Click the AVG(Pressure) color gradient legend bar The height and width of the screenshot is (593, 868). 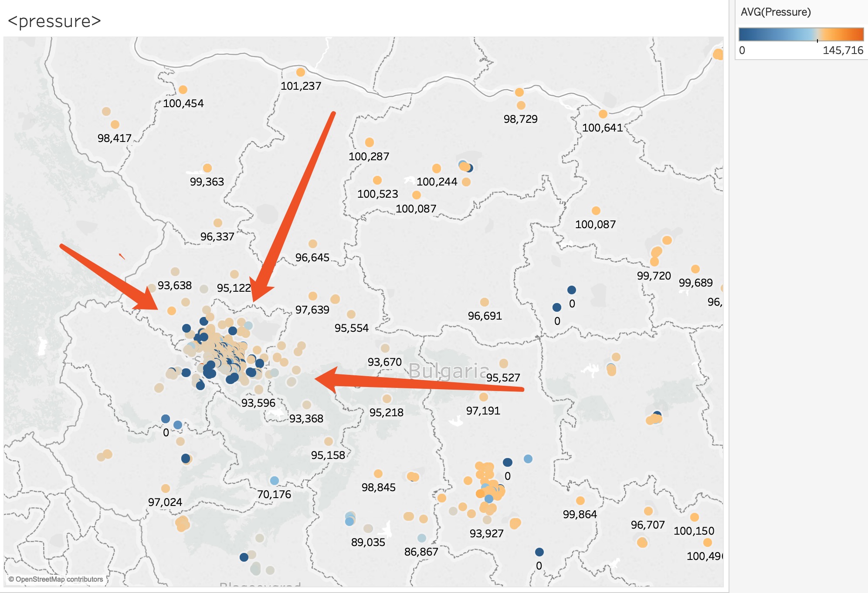[801, 34]
